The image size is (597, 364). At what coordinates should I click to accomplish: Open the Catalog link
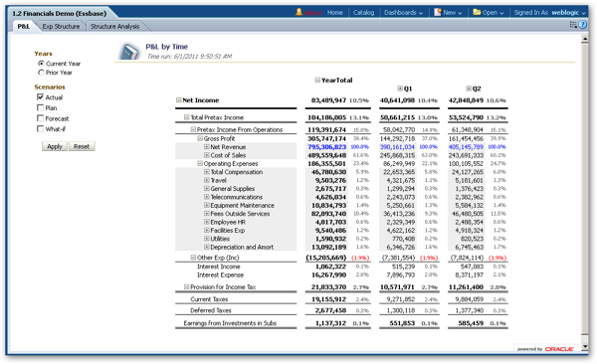pos(363,13)
